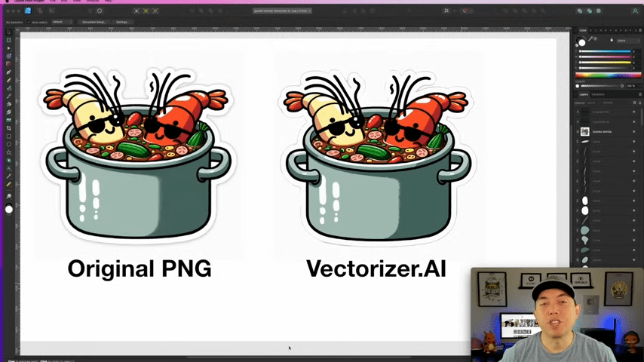Click the 'Original PNG' canvas caption
The width and height of the screenshot is (644, 362).
tap(140, 269)
